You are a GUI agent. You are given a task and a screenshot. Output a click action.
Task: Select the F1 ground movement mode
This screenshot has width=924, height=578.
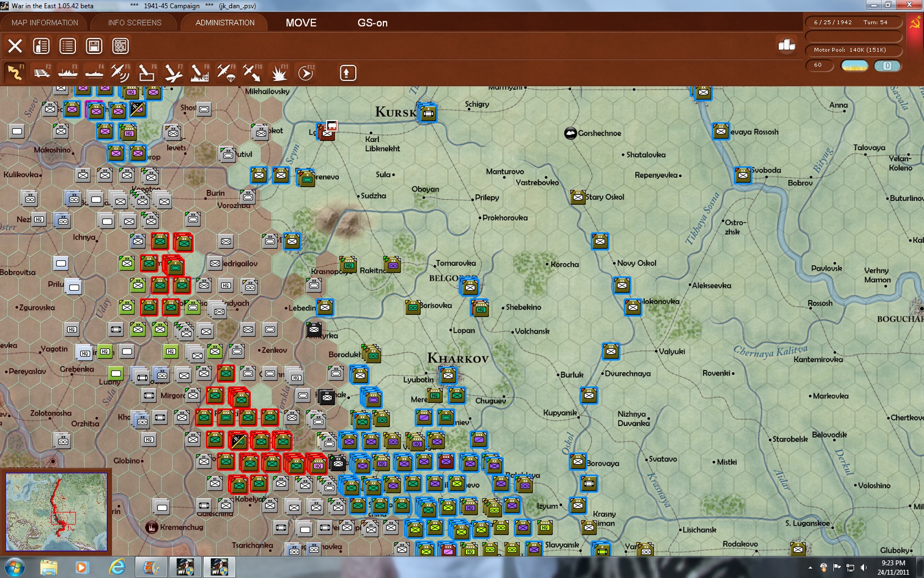pos(15,73)
